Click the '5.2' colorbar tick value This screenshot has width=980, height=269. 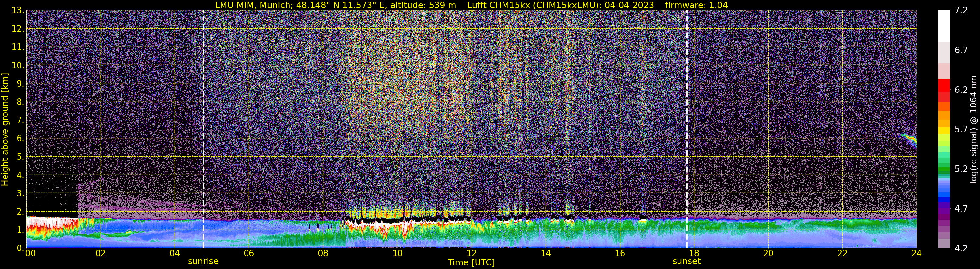[x=961, y=169]
